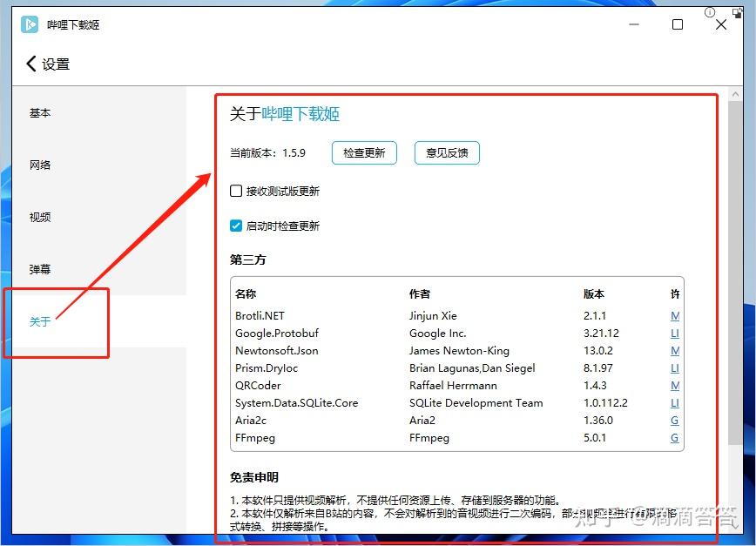Click the 哔哩下载姬 app logo icon

tap(30, 24)
